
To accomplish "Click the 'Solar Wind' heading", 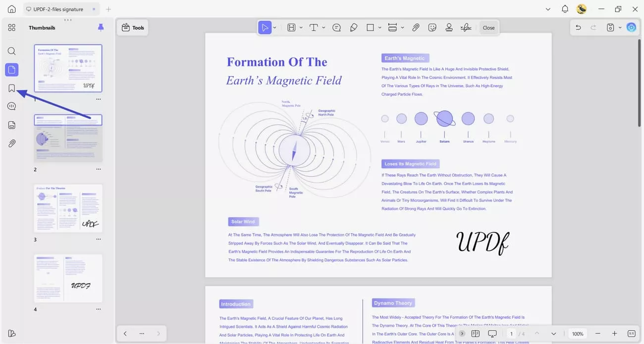I will [x=243, y=222].
